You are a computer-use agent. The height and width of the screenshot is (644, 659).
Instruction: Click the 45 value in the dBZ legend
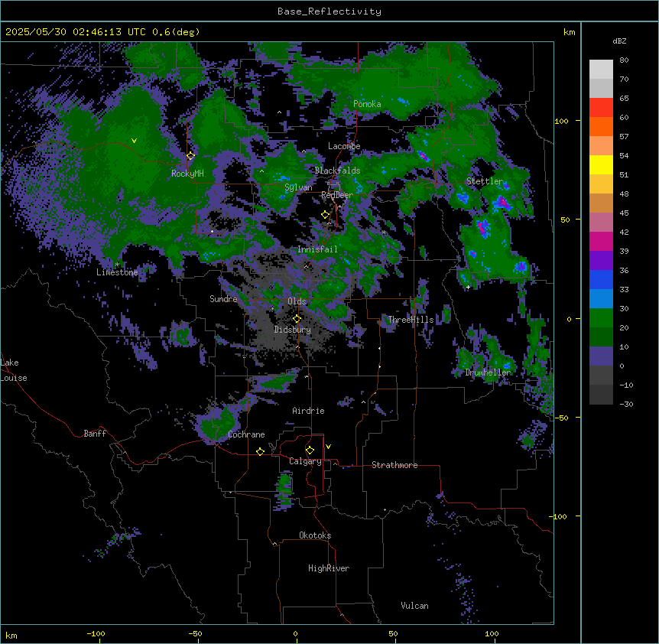click(624, 213)
